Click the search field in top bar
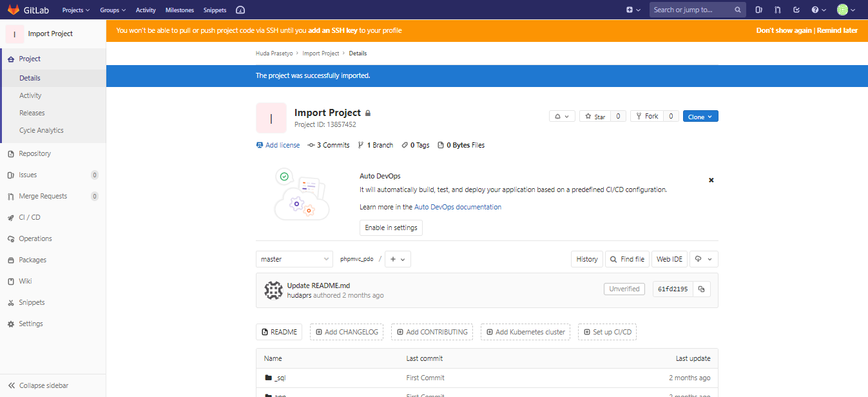This screenshot has height=397, width=868. click(691, 10)
